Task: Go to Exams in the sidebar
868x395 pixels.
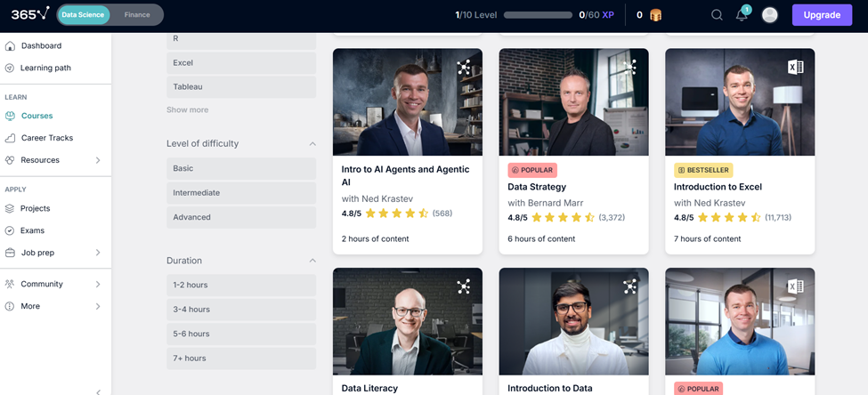Action: pyautogui.click(x=33, y=230)
